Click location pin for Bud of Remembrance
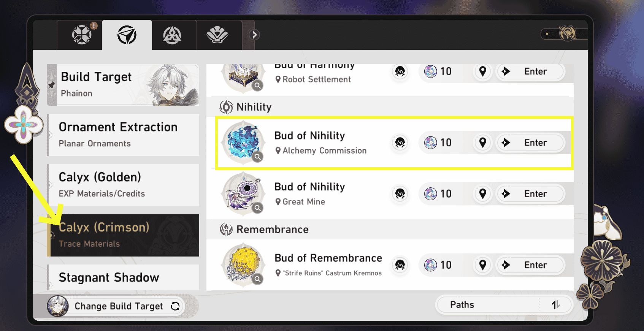The width and height of the screenshot is (644, 331). click(x=482, y=265)
